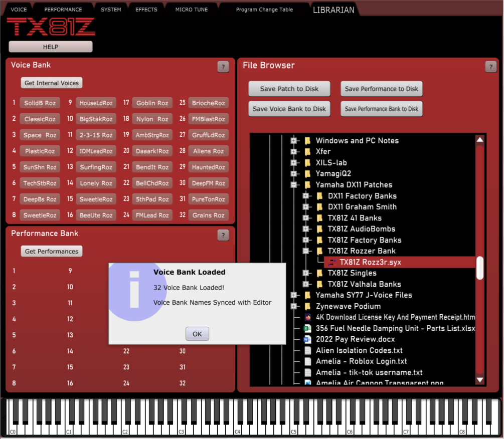
Task: Expand the Xfer tree node
Action: [293, 151]
